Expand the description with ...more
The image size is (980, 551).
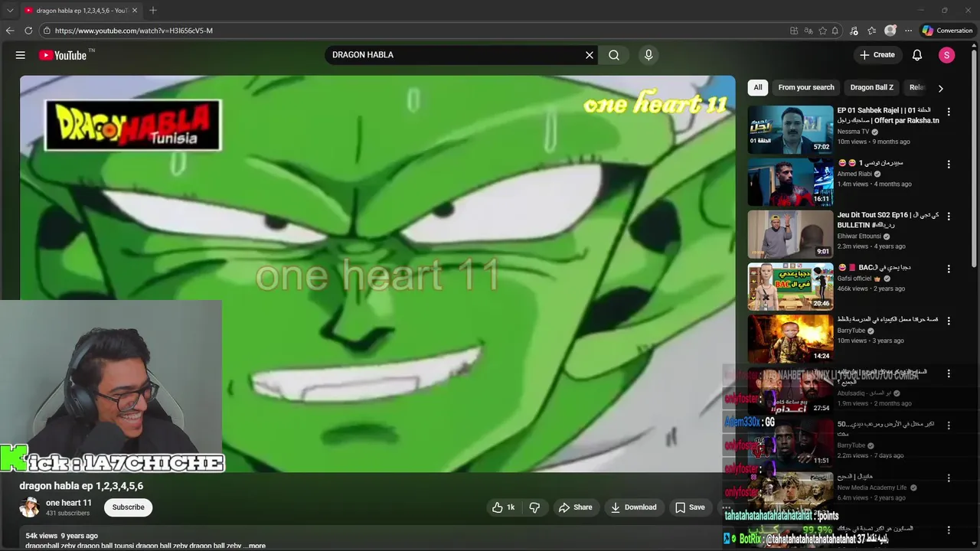tap(255, 546)
